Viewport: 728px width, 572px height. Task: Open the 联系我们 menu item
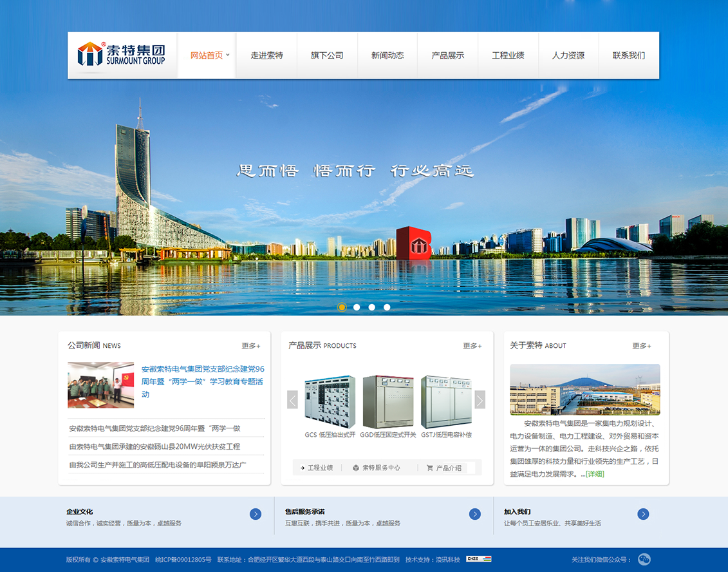(x=628, y=55)
